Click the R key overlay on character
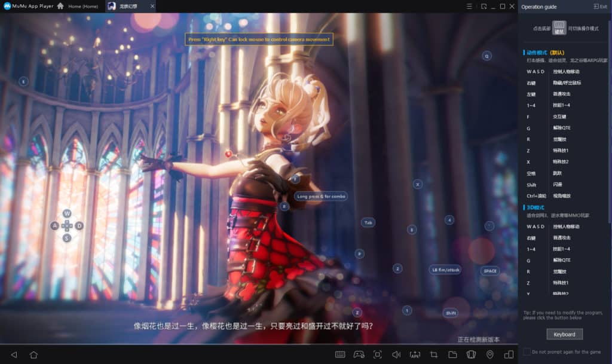The image size is (612, 364). click(x=284, y=206)
